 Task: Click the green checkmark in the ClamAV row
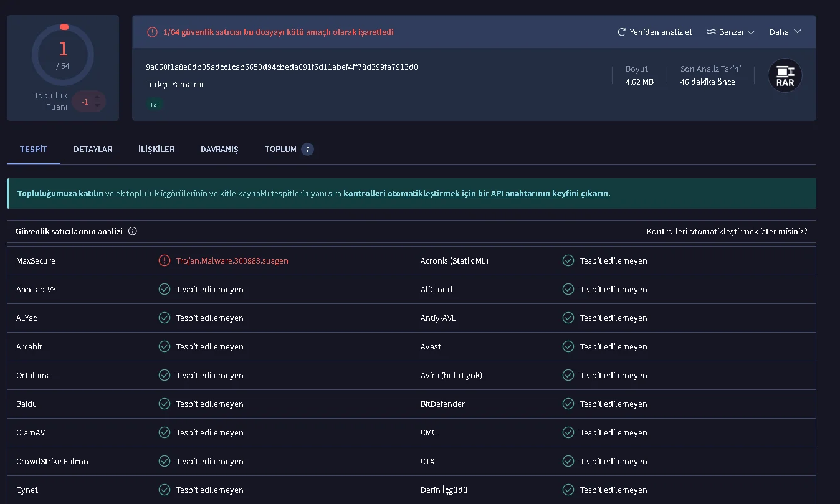[x=164, y=432]
